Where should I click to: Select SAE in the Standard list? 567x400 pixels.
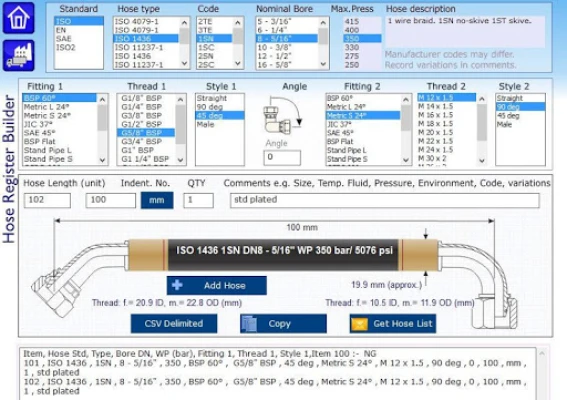click(x=64, y=39)
